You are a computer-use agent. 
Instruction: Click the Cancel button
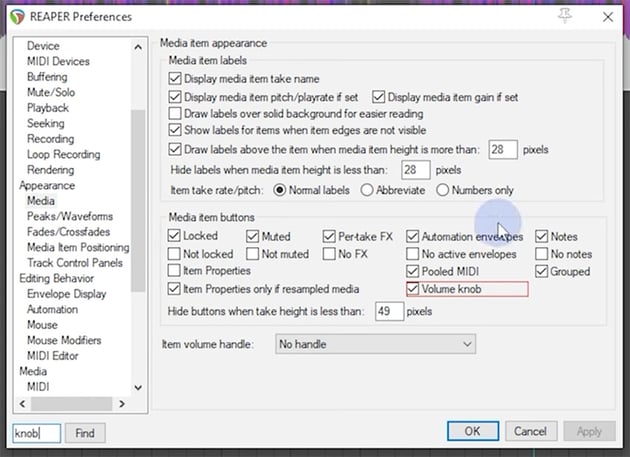531,431
